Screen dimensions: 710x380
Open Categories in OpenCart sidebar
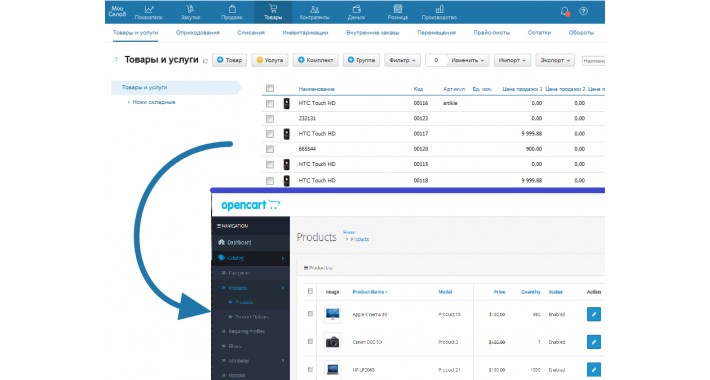point(251,273)
